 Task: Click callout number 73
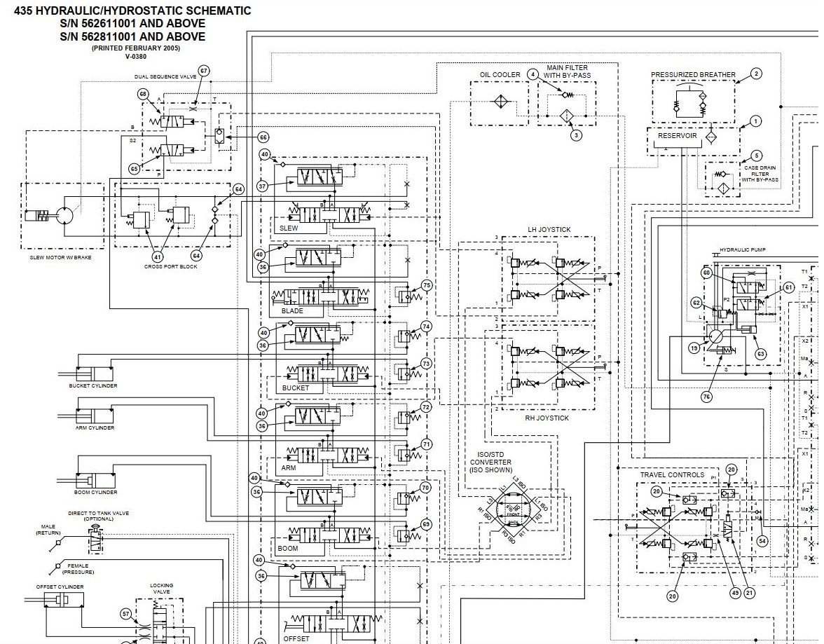click(426, 364)
